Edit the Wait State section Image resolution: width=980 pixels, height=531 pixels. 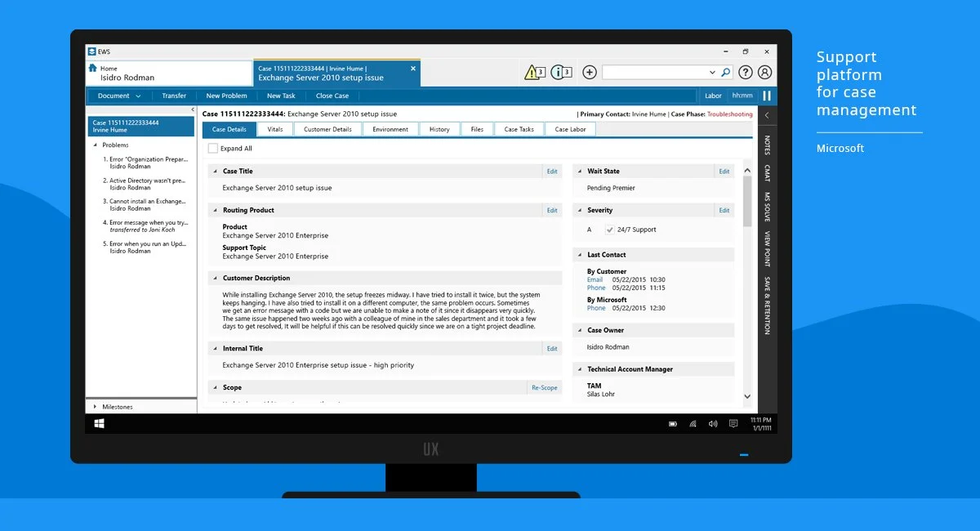[724, 172]
